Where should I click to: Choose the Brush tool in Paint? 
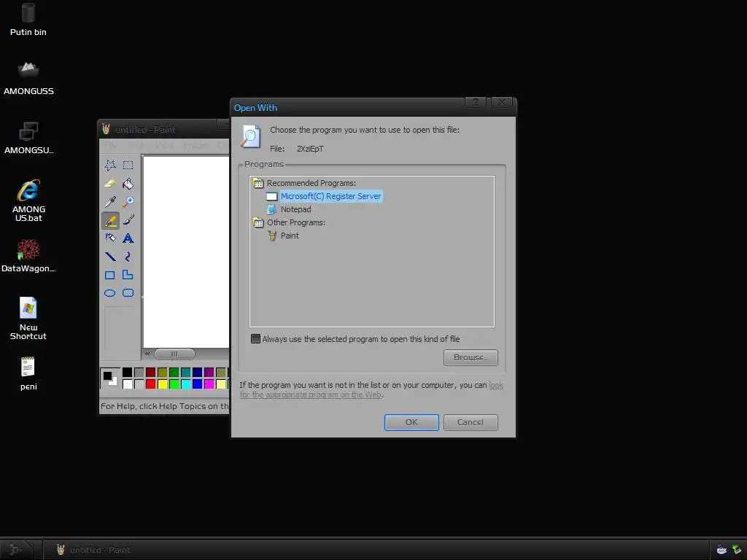click(128, 220)
